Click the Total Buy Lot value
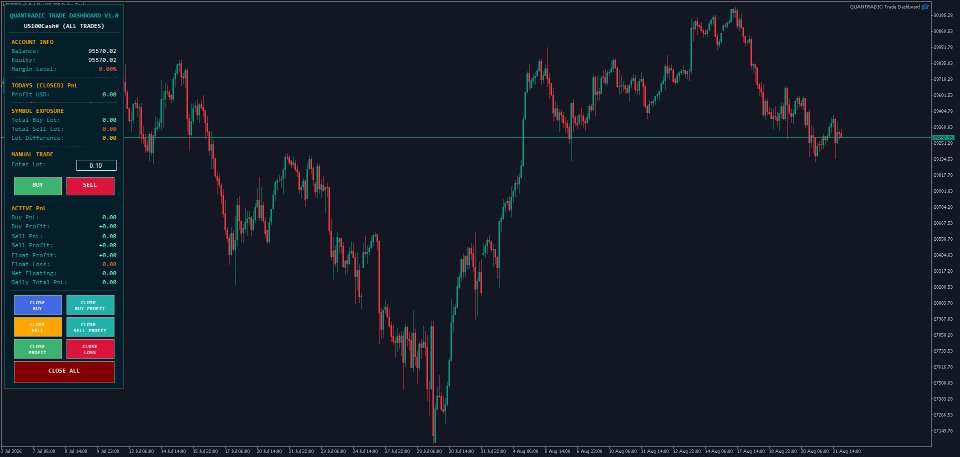The width and height of the screenshot is (960, 457). click(x=110, y=120)
